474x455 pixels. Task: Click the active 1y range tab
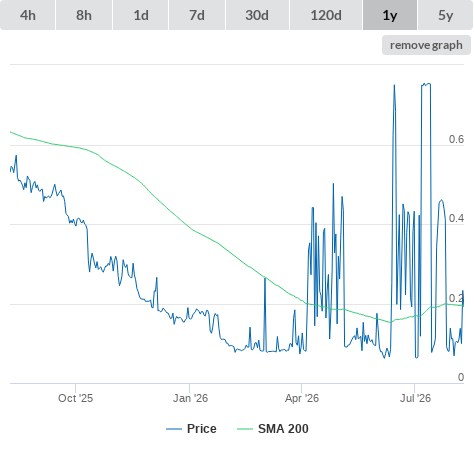(x=390, y=15)
